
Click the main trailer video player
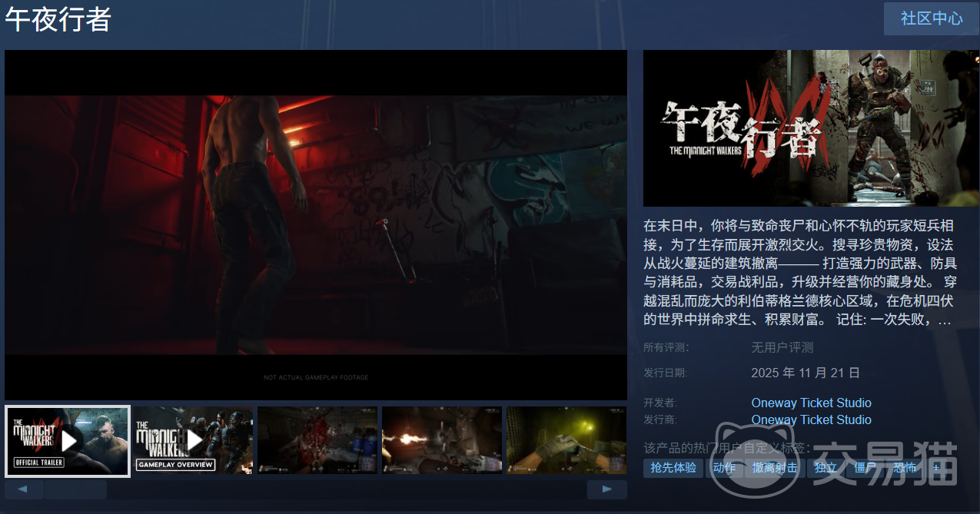click(x=315, y=223)
